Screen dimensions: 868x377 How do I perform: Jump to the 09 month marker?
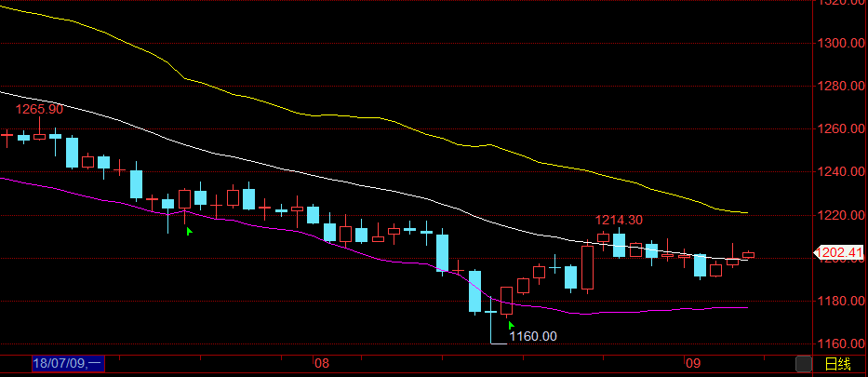pyautogui.click(x=691, y=363)
